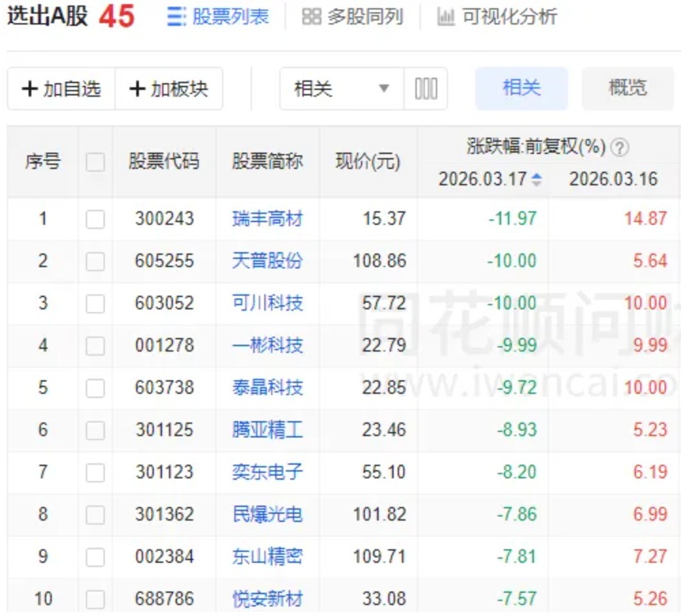Viewport: 681px width, 616px height.
Task: Check the box for 可川科技 row
Action: click(95, 303)
